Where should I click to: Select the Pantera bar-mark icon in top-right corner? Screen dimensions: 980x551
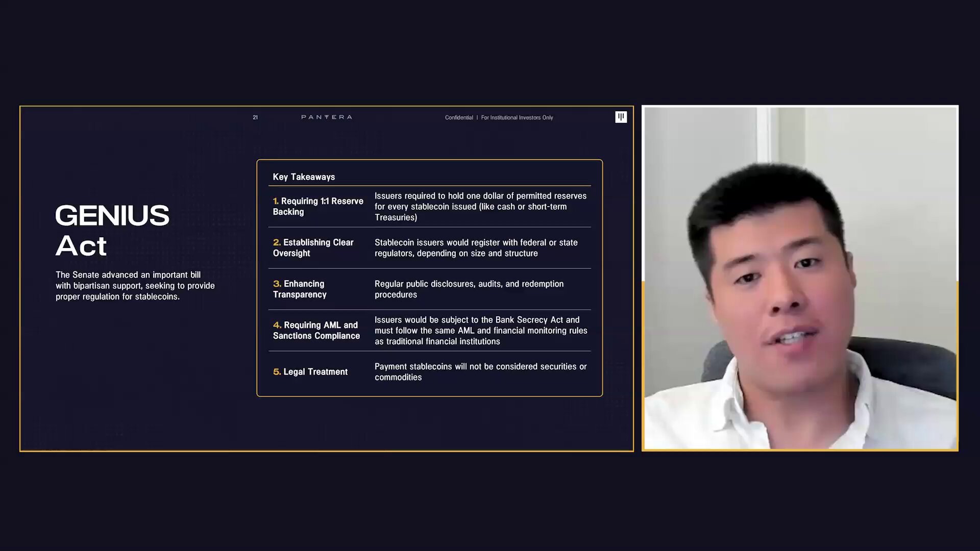pos(621,117)
